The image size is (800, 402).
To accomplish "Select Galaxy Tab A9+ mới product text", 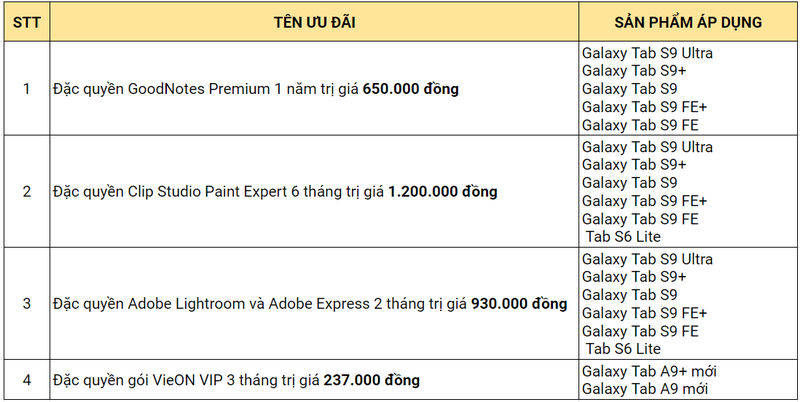I will 649,371.
